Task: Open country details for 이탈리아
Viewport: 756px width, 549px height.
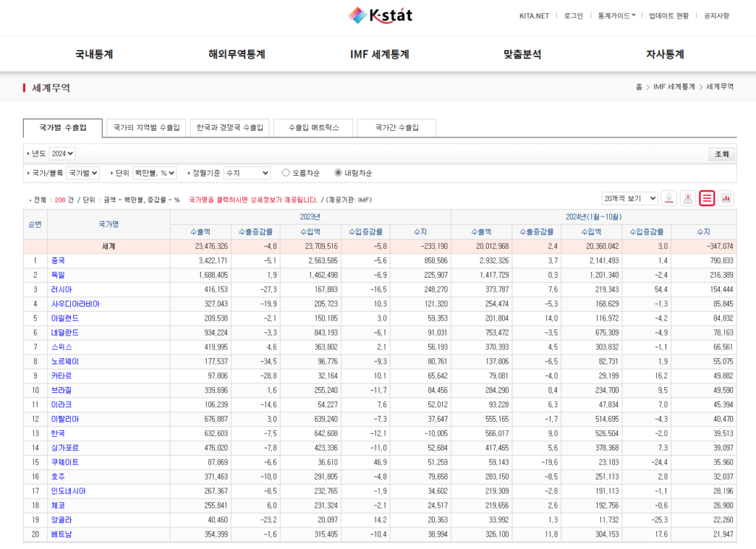Action: pyautogui.click(x=65, y=419)
